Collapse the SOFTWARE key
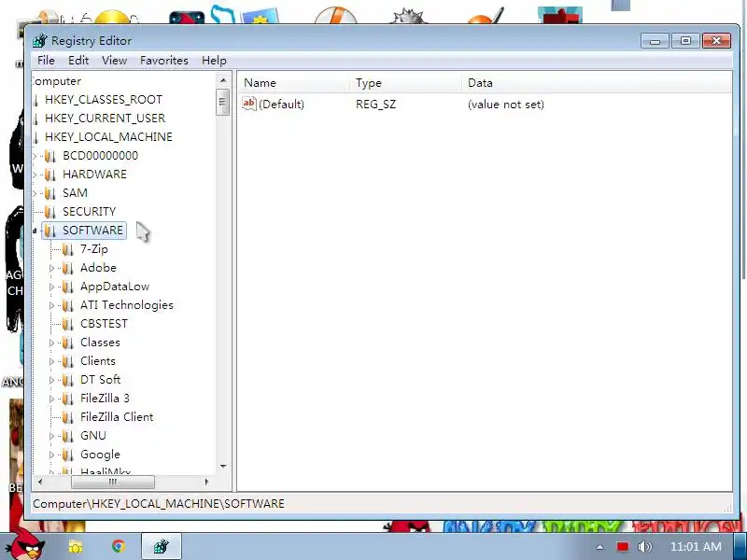The image size is (747, 560). 35,231
